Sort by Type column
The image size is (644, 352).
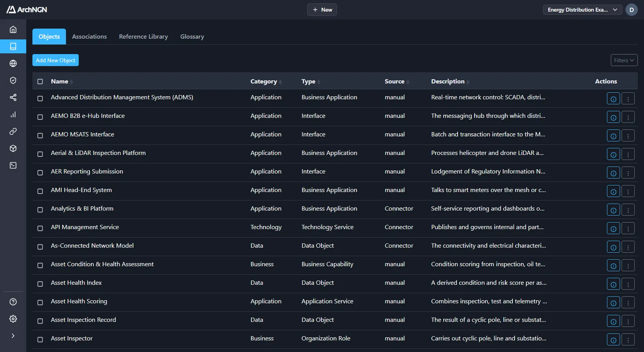311,82
